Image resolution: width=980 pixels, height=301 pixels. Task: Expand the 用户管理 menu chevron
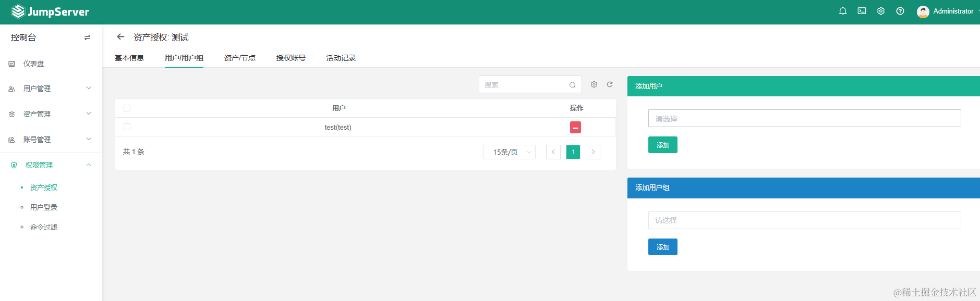89,88
